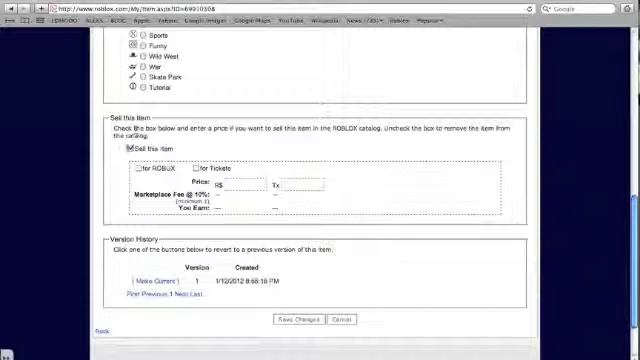The image size is (640, 360).
Task: Click the Next pagination link
Action: point(181,294)
